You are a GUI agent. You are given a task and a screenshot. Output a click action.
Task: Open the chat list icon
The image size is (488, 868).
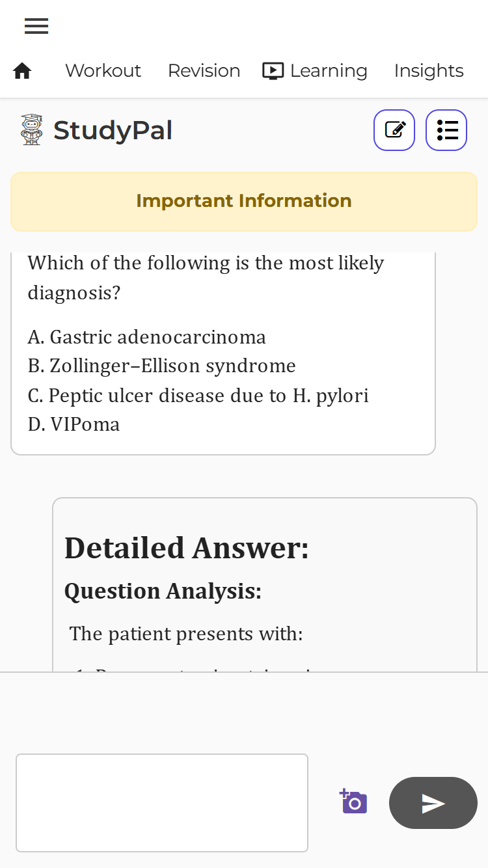click(x=446, y=130)
